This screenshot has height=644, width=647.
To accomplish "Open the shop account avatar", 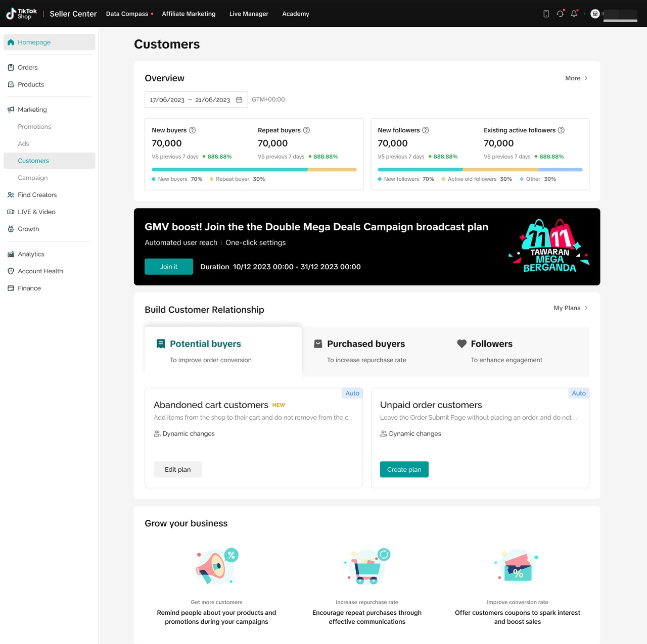I will [595, 14].
